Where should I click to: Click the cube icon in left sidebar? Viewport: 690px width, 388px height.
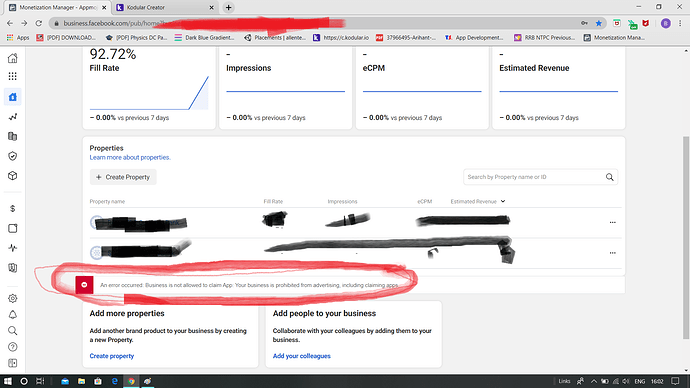pyautogui.click(x=13, y=176)
